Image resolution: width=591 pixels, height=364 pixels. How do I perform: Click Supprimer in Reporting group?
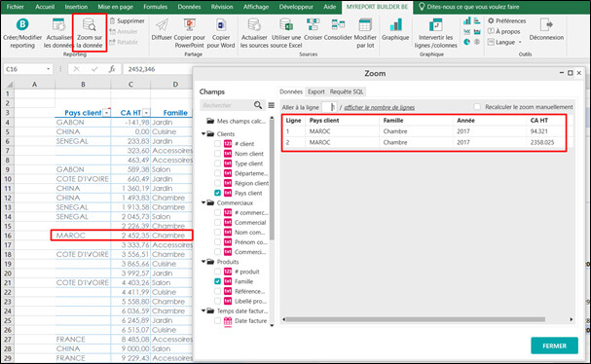pos(128,20)
